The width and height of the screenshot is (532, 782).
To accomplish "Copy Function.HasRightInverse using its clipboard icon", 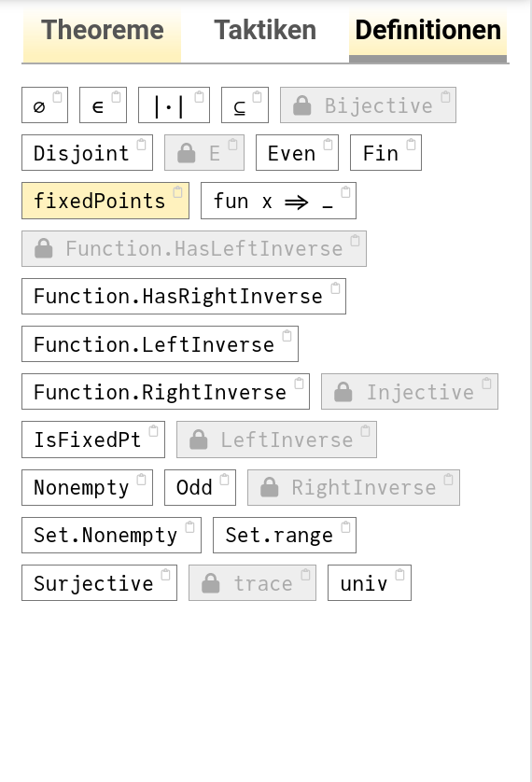I will [335, 288].
